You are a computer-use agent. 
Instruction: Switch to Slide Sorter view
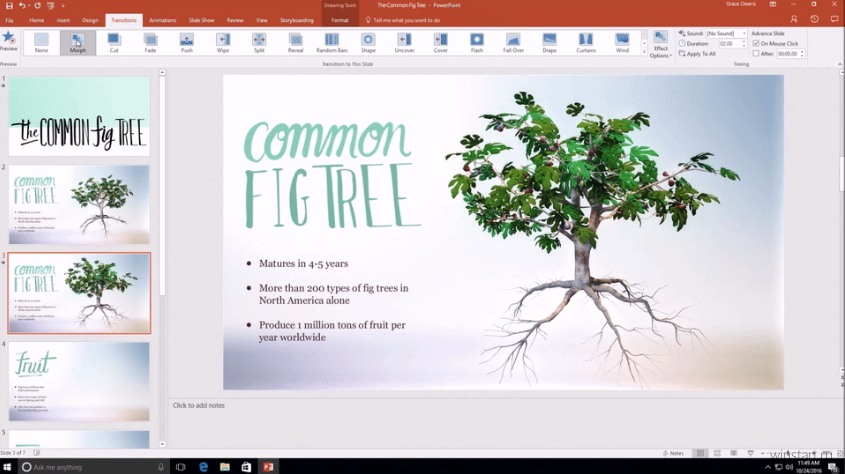pyautogui.click(x=717, y=454)
